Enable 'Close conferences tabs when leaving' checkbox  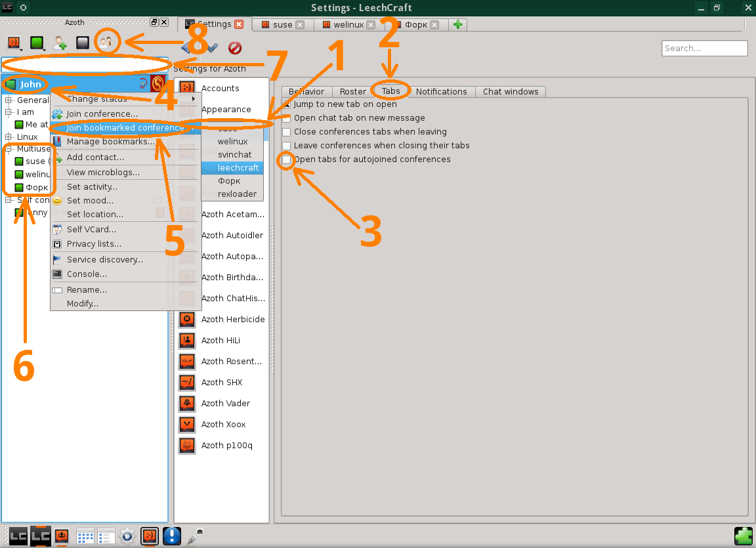[286, 132]
